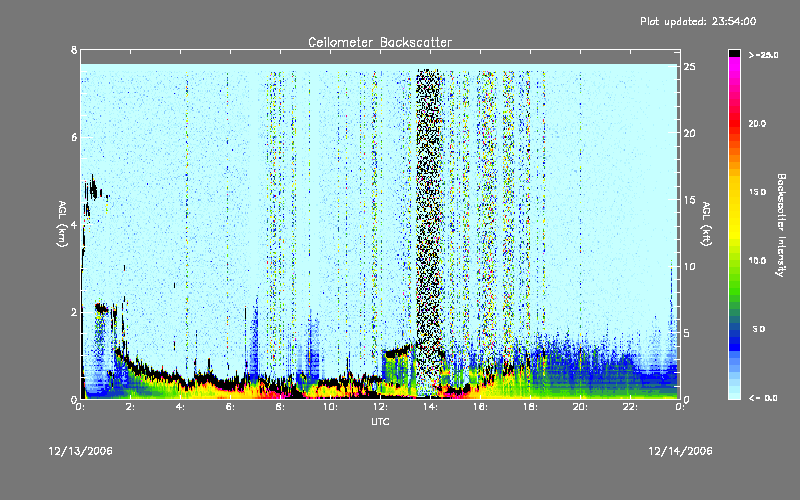800x500 pixels.
Task: Click the '20' kft tick label on the right axis
Action: (x=689, y=133)
